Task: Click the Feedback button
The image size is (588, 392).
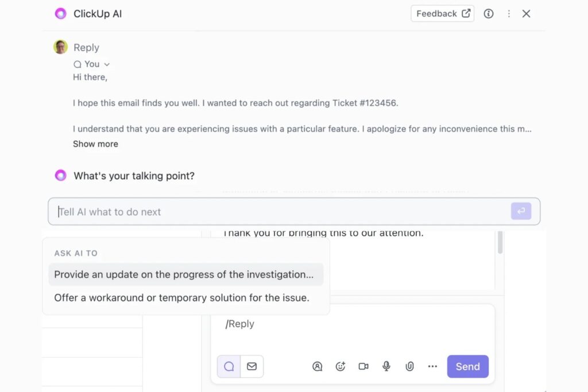Action: [x=442, y=14]
